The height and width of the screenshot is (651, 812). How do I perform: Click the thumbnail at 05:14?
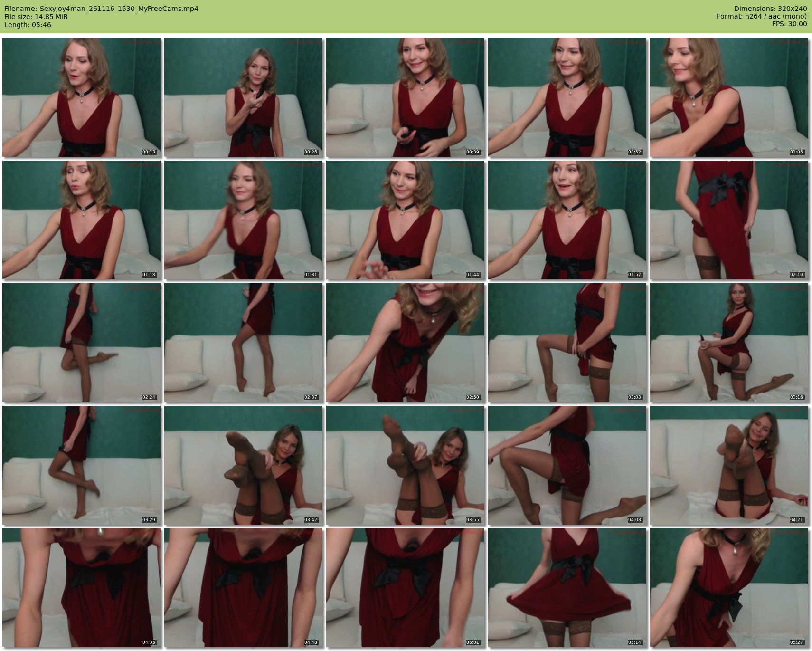tap(567, 588)
